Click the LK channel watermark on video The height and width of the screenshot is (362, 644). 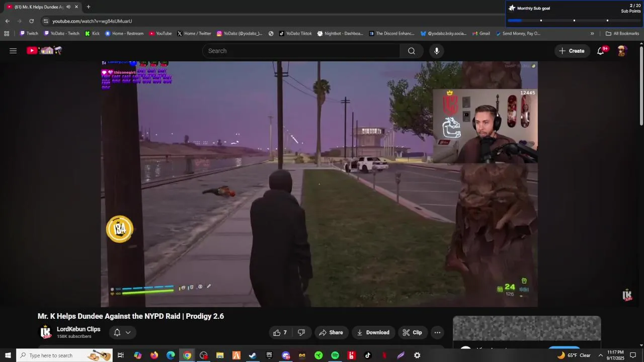point(627,296)
